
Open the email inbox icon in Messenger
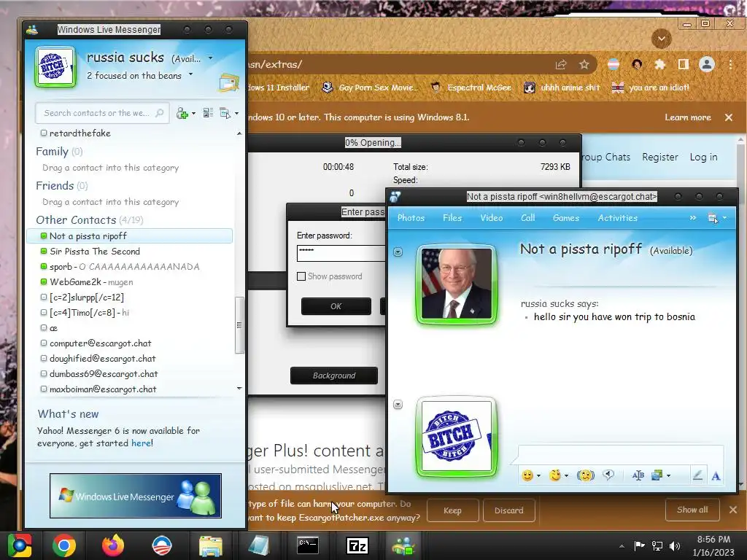tap(228, 82)
